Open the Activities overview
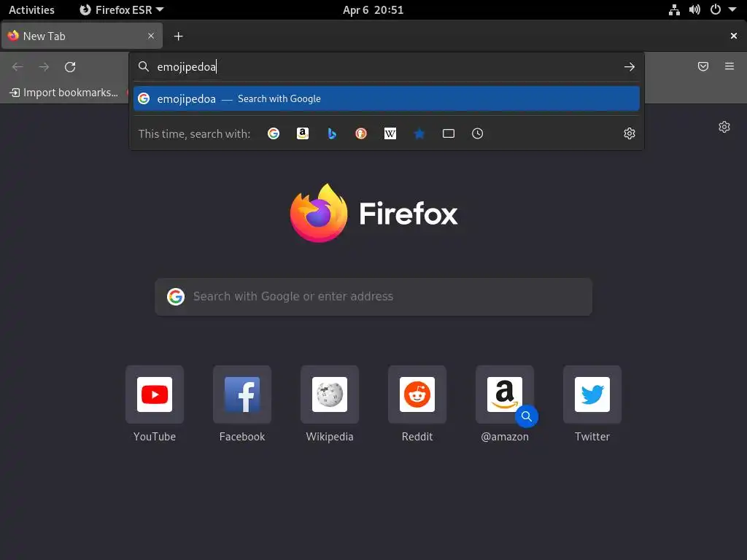Viewport: 747px width, 560px height. (31, 9)
